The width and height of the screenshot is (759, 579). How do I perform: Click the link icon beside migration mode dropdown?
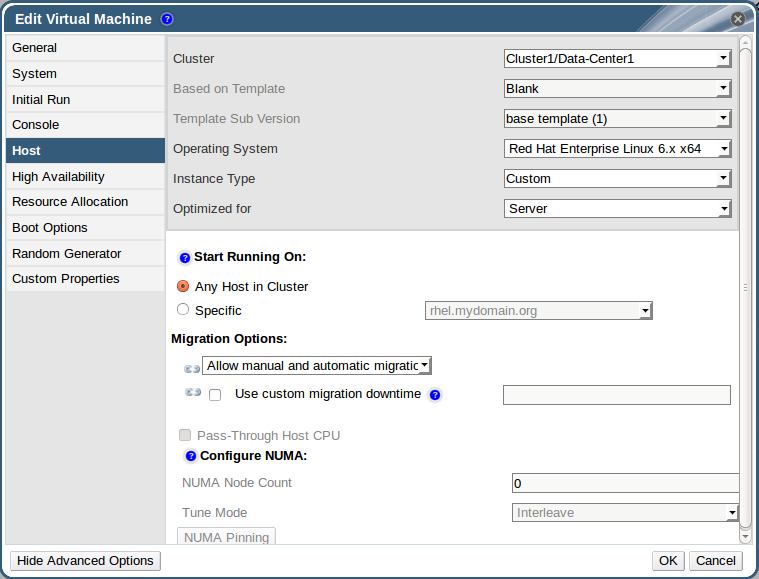192,367
